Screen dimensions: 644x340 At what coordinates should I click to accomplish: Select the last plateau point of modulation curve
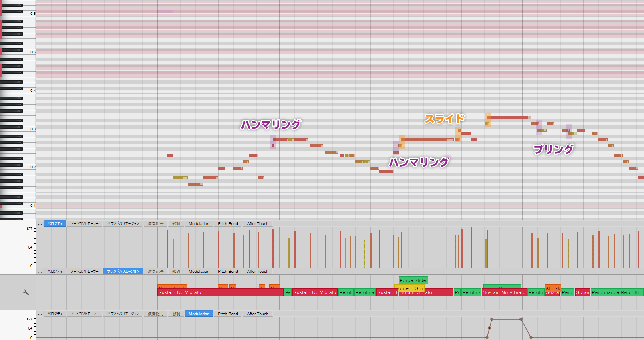[x=521, y=319]
